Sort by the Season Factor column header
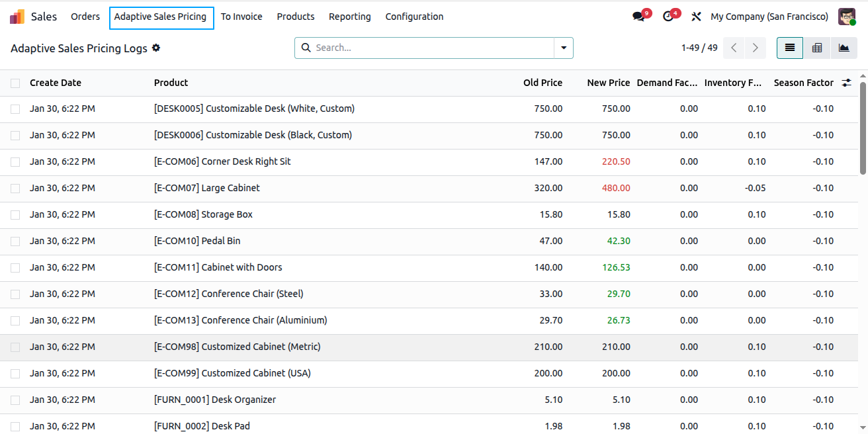 point(804,83)
